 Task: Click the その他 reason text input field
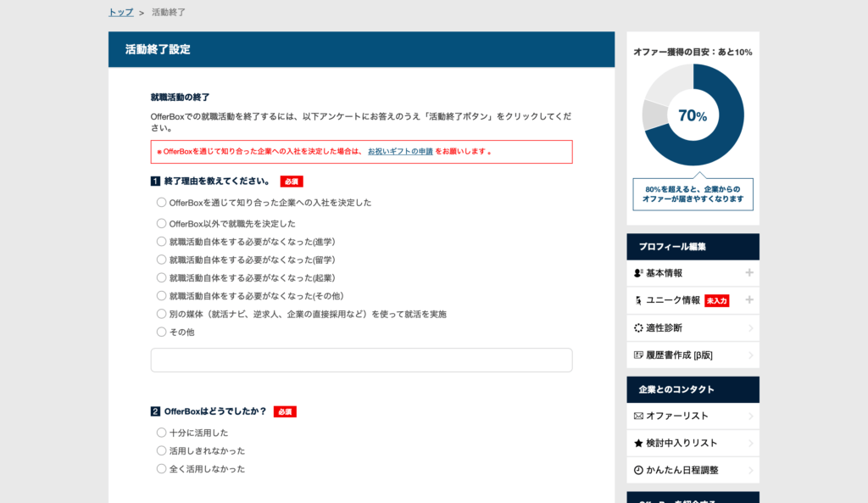point(361,360)
